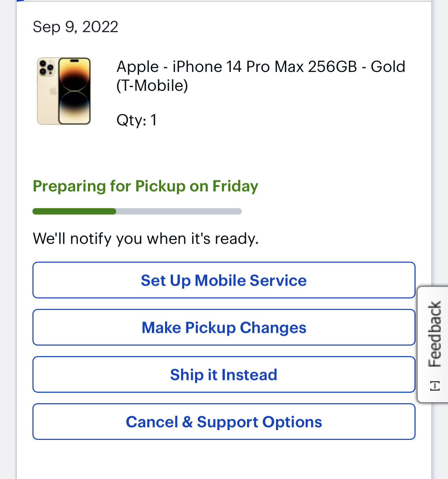This screenshot has width=448, height=479.
Task: Click the gray unfilled part of progress bar
Action: tap(179, 211)
